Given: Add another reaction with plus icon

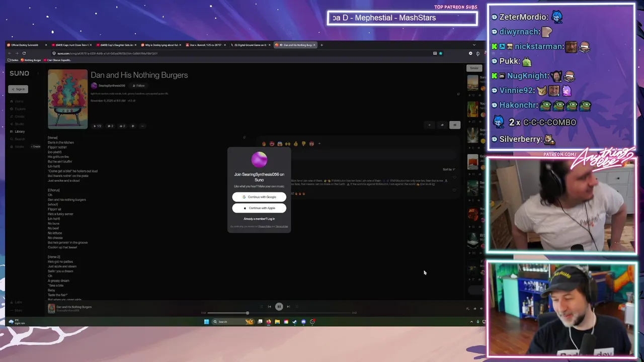Looking at the screenshot, I should click(x=319, y=144).
